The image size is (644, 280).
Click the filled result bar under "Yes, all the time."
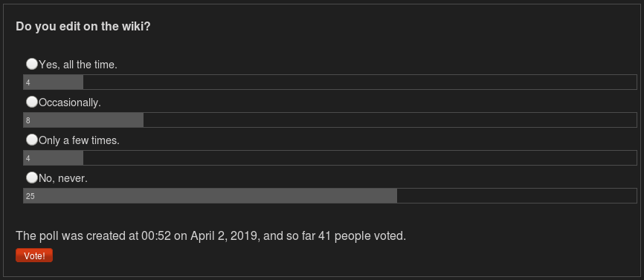[x=54, y=82]
